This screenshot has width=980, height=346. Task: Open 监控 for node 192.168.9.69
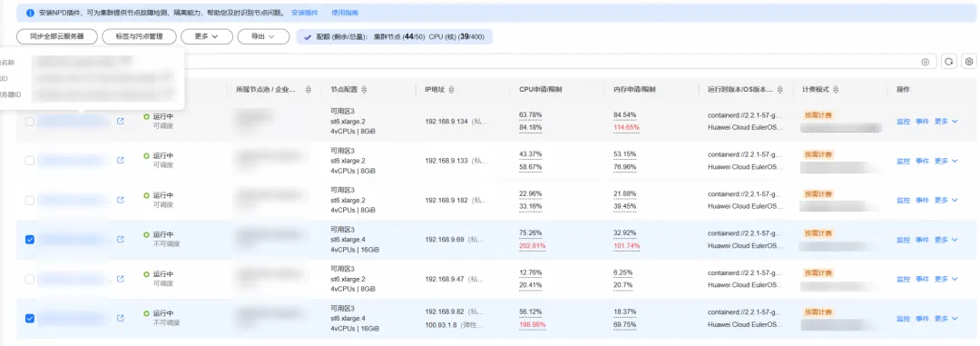[x=903, y=240]
